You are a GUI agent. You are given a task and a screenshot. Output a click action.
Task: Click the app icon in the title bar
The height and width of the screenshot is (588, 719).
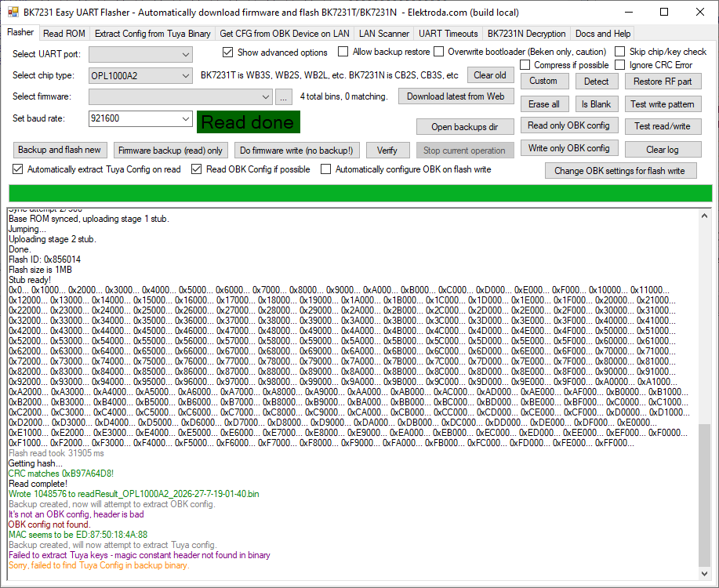(13, 13)
